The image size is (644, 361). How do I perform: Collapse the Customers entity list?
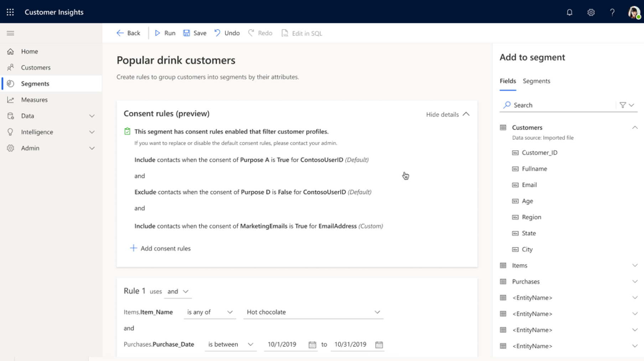tap(635, 127)
